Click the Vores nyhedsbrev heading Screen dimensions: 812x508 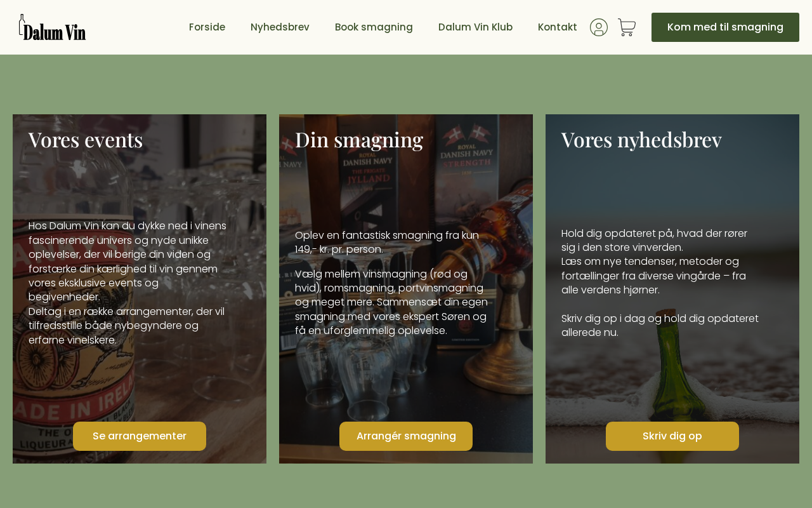[641, 140]
